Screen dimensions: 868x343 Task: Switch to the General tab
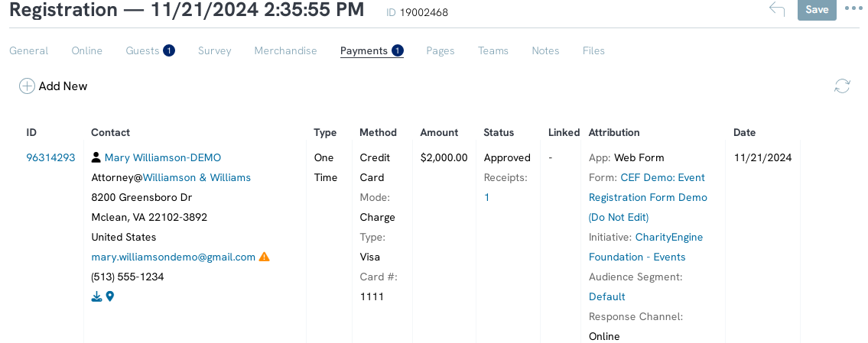[x=29, y=50]
